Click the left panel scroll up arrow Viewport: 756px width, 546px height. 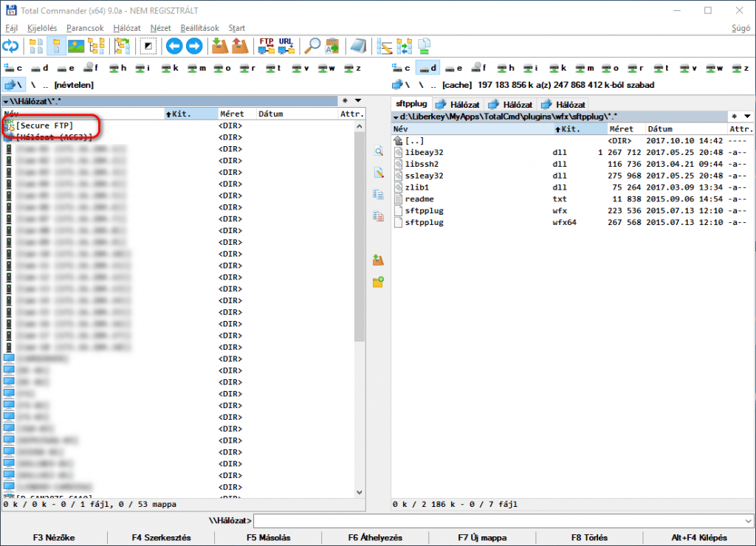tap(360, 126)
